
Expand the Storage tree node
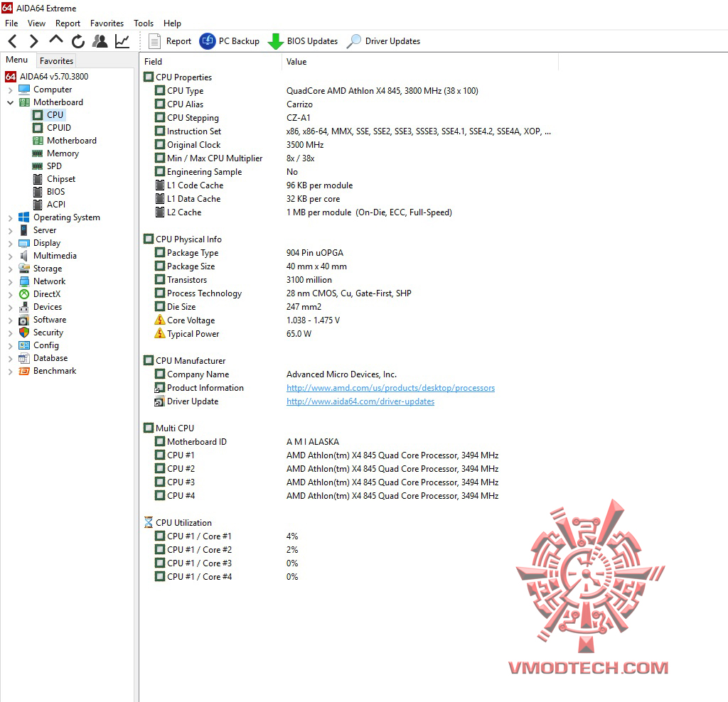10,269
